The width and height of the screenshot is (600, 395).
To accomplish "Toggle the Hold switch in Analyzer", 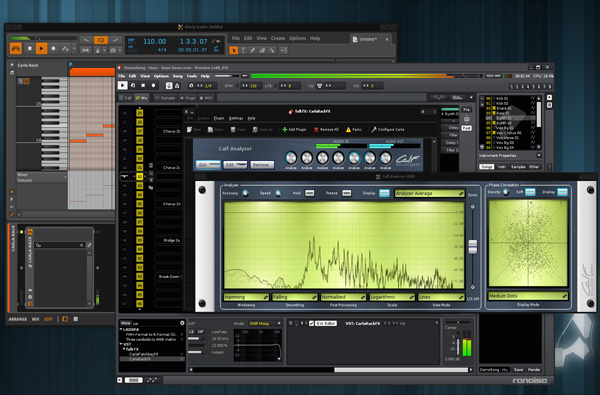I will 310,193.
